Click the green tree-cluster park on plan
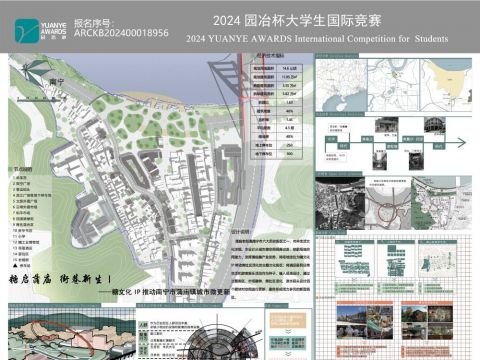The width and height of the screenshot is (480, 360). click(x=150, y=123)
